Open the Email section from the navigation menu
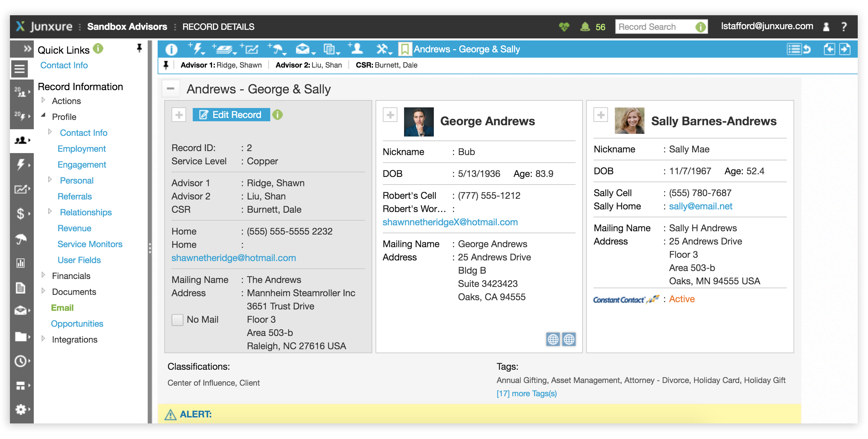 [x=62, y=307]
